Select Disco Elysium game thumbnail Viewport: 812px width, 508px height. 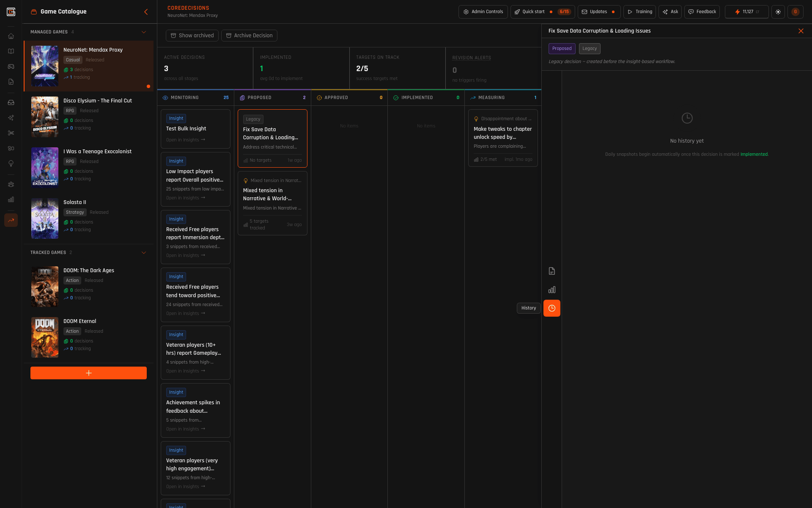(x=45, y=117)
